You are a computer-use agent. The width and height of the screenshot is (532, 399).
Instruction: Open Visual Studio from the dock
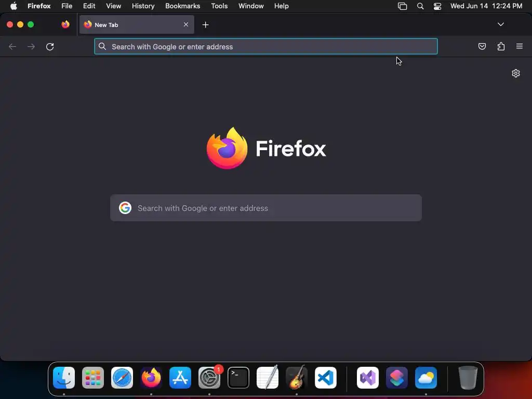click(x=368, y=378)
